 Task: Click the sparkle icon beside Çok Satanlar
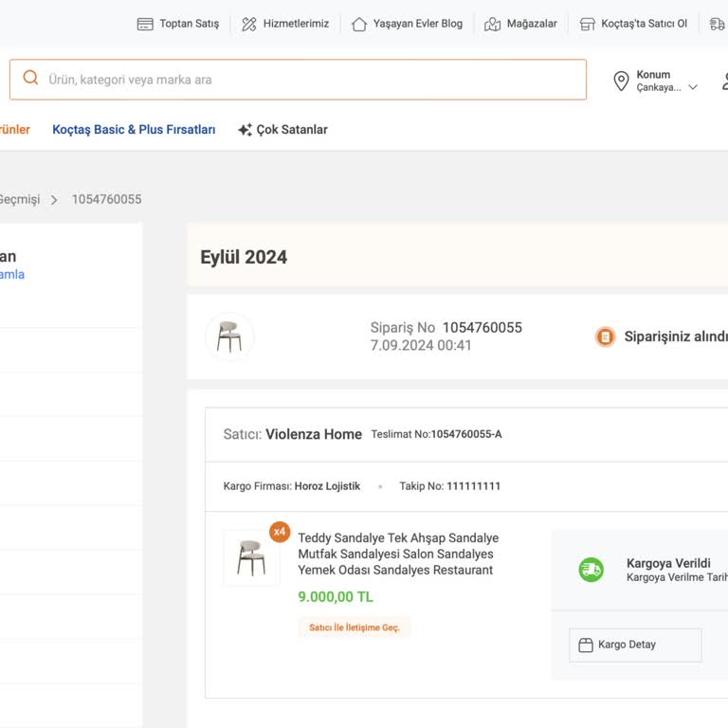[246, 130]
